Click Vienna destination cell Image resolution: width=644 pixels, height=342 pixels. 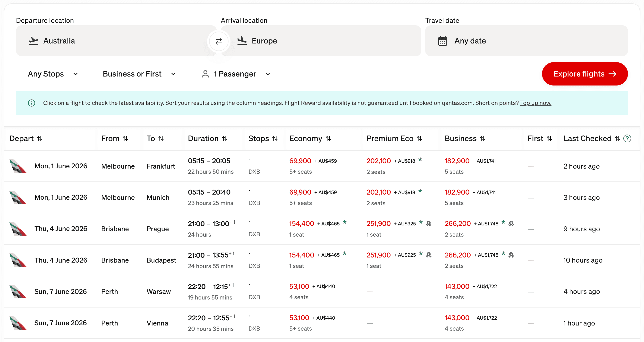coord(157,323)
